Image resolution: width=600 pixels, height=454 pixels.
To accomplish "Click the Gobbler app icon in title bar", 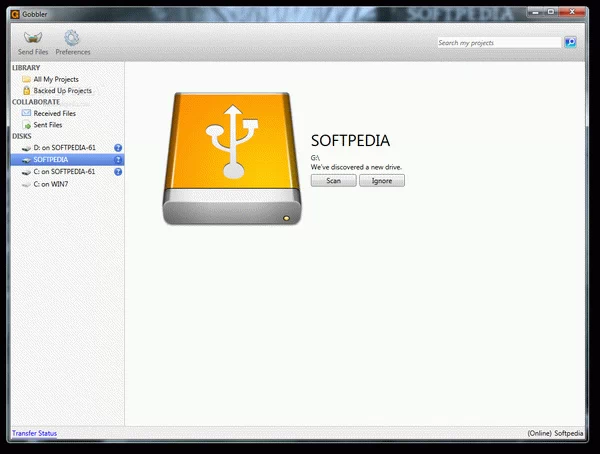I will click(15, 11).
